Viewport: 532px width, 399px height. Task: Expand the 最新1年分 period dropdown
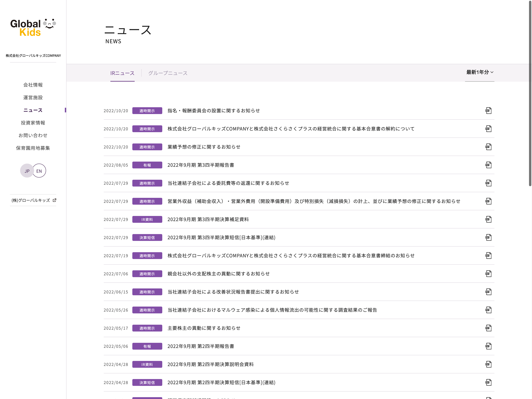(x=480, y=72)
